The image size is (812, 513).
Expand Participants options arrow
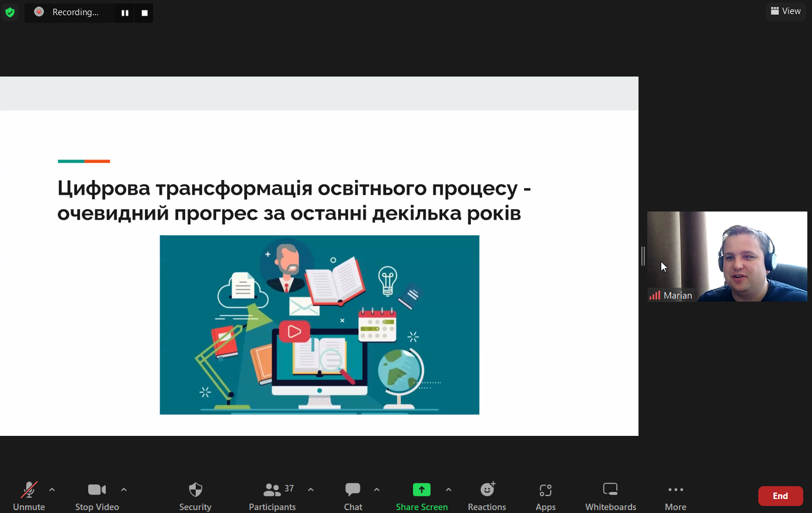(x=311, y=490)
